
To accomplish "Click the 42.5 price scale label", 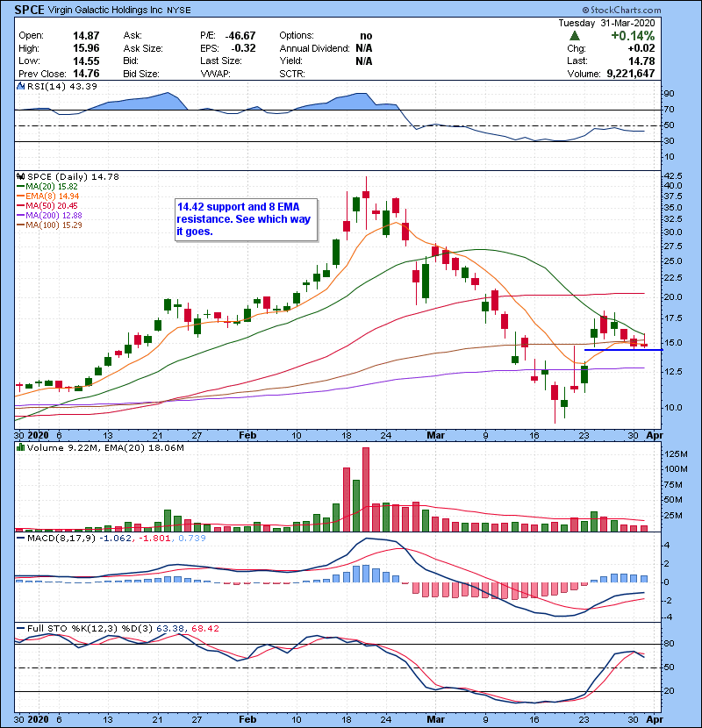I will click(673, 176).
